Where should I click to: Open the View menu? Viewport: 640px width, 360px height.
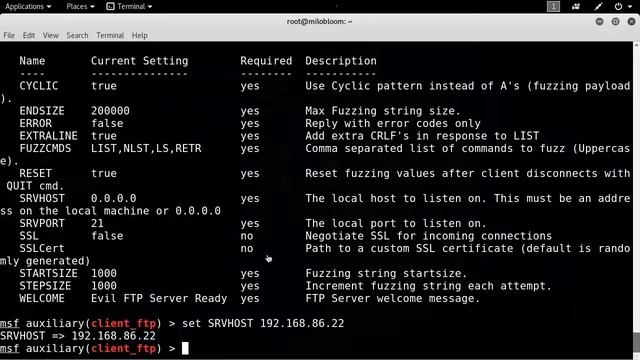click(x=51, y=36)
